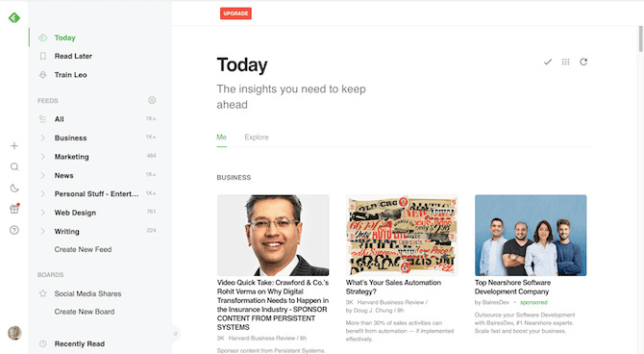The height and width of the screenshot is (354, 644).
Task: Toggle night mode with the moon icon
Action: point(14,189)
